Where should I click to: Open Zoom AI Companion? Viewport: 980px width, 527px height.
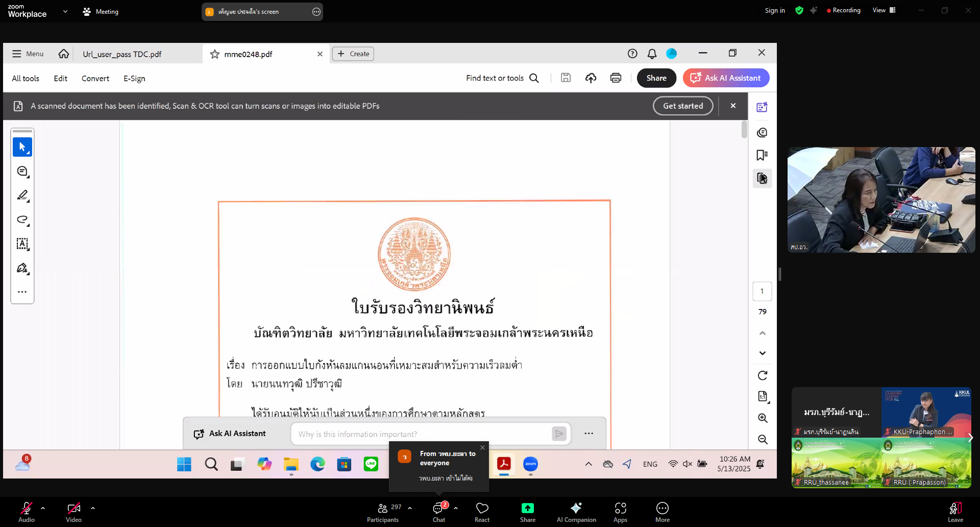pos(576,512)
